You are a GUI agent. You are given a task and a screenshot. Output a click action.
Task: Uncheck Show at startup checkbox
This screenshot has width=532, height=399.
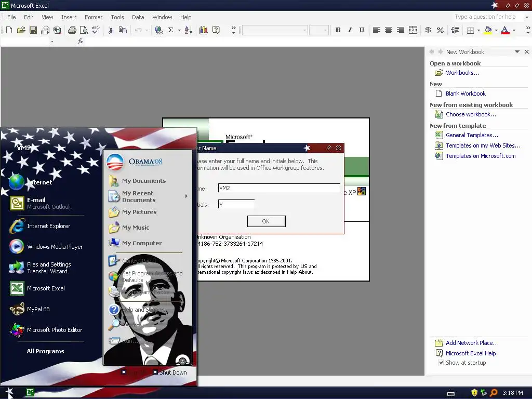[441, 362]
